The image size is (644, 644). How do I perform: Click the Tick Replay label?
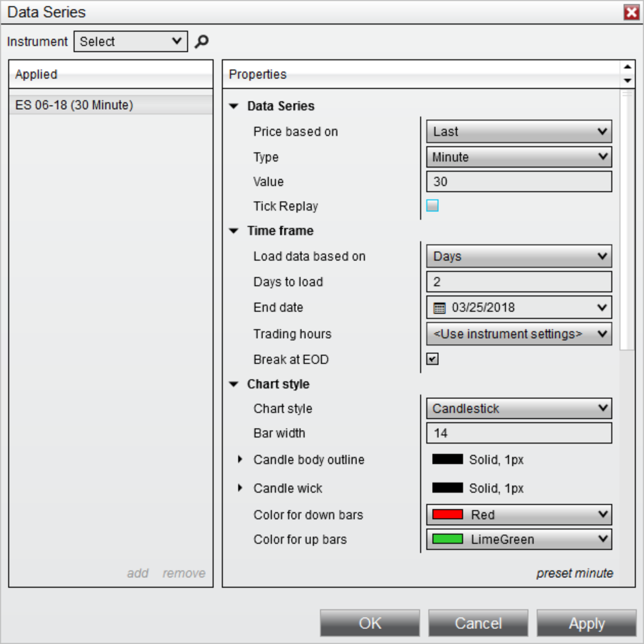(286, 206)
